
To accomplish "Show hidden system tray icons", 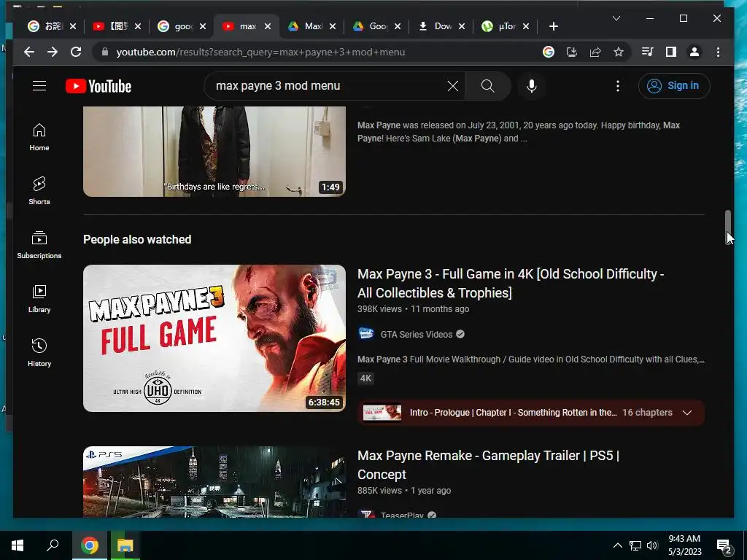I will [617, 545].
